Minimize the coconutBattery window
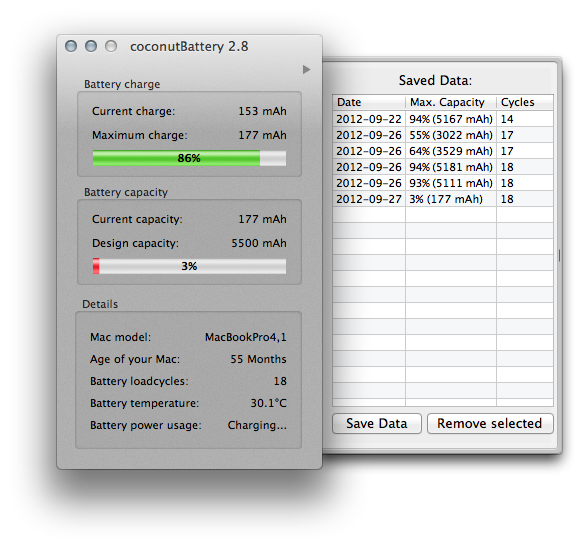This screenshot has width=578, height=548. coord(91,46)
